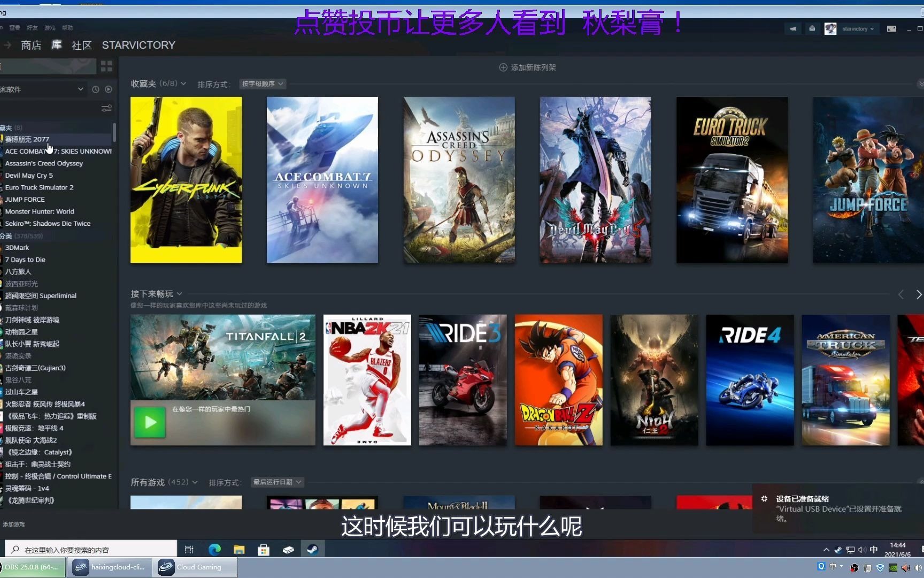Switch to OBS 25.0.8 taskbar window
924x578 pixels.
coord(33,567)
